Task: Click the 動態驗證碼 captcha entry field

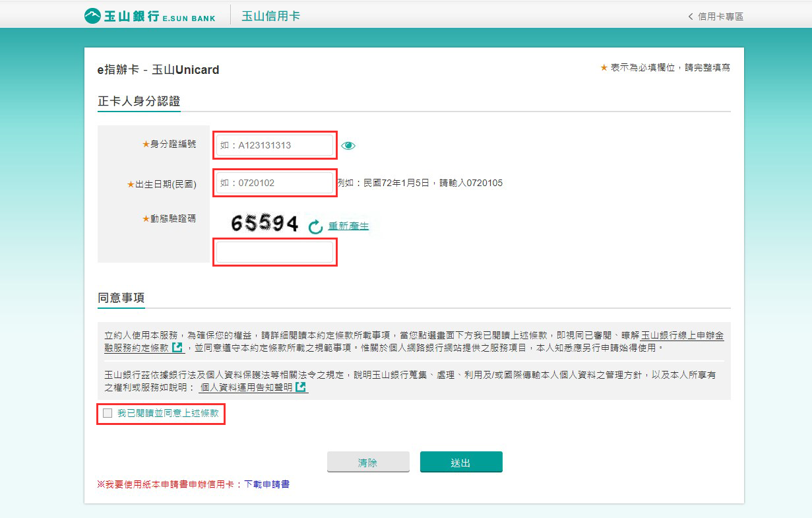Action: tap(275, 253)
